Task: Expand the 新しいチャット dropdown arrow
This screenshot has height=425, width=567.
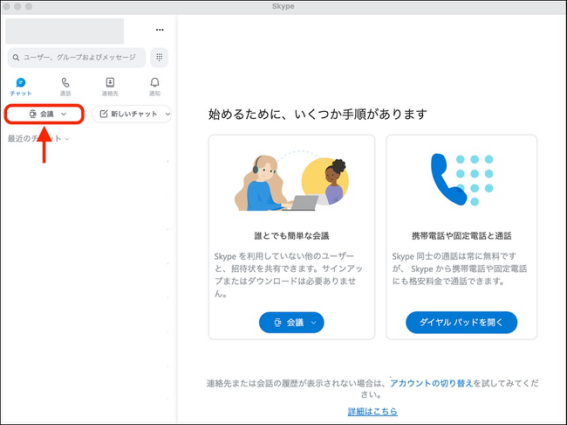Action: point(167,114)
